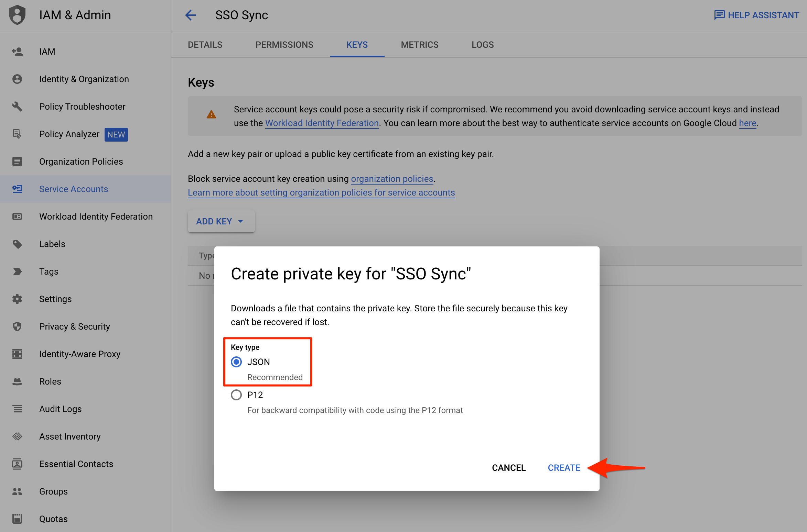Select the P12 key type radio button

click(x=236, y=395)
